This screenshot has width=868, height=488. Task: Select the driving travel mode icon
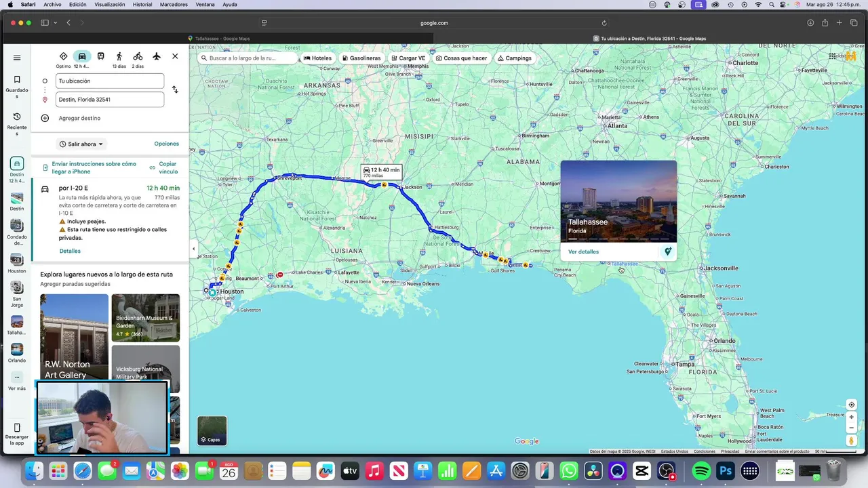82,56
